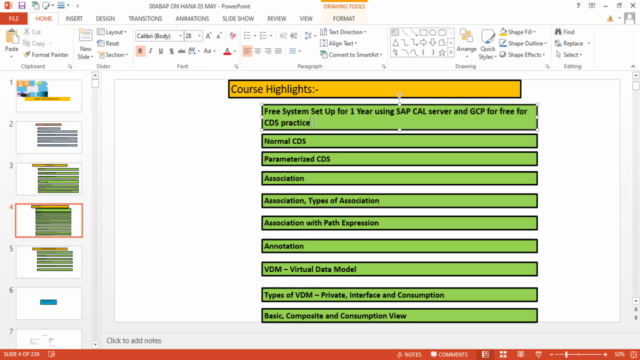This screenshot has height=360, width=640.
Task: Click Find in the Editing group
Action: [564, 32]
